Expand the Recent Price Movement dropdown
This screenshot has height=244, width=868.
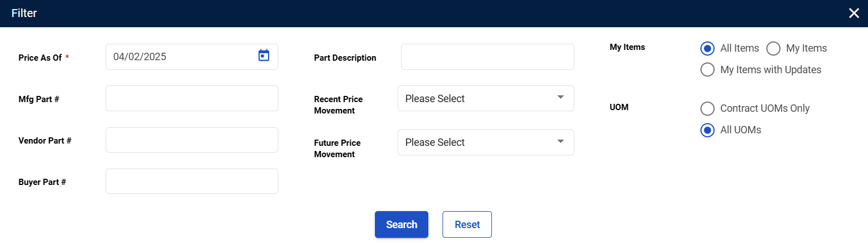click(486, 98)
